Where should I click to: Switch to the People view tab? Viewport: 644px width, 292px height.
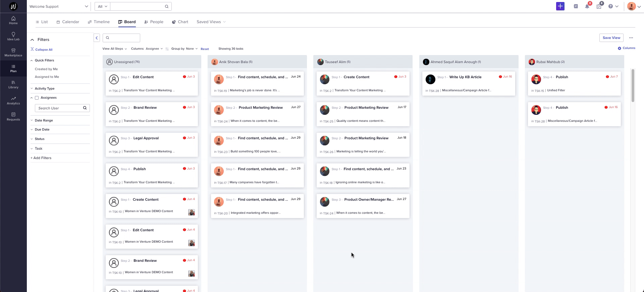[154, 22]
